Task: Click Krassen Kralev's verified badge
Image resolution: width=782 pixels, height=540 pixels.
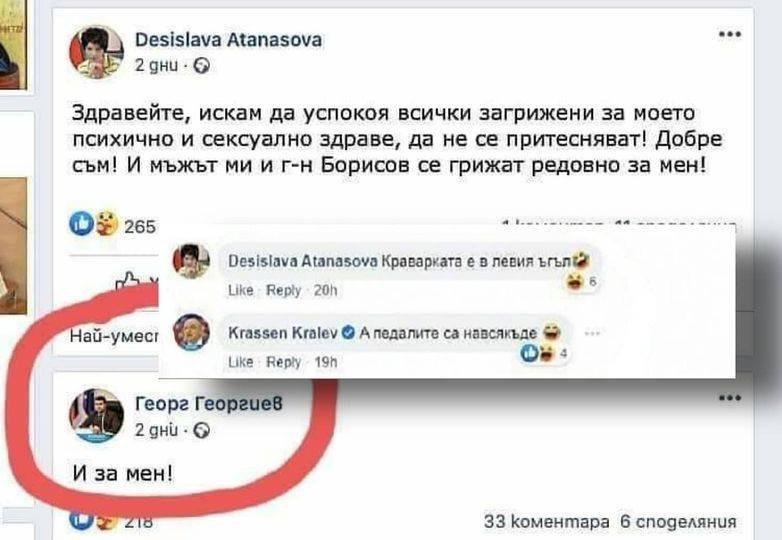Action: 349,332
